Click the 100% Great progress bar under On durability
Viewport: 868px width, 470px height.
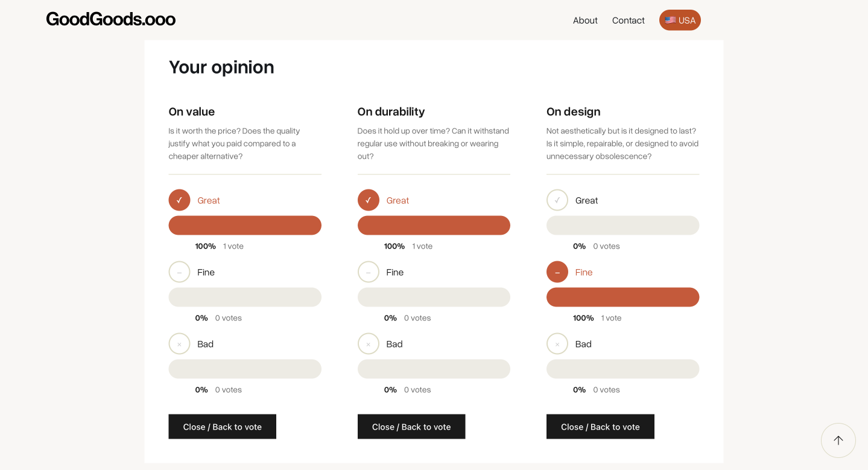click(x=434, y=225)
